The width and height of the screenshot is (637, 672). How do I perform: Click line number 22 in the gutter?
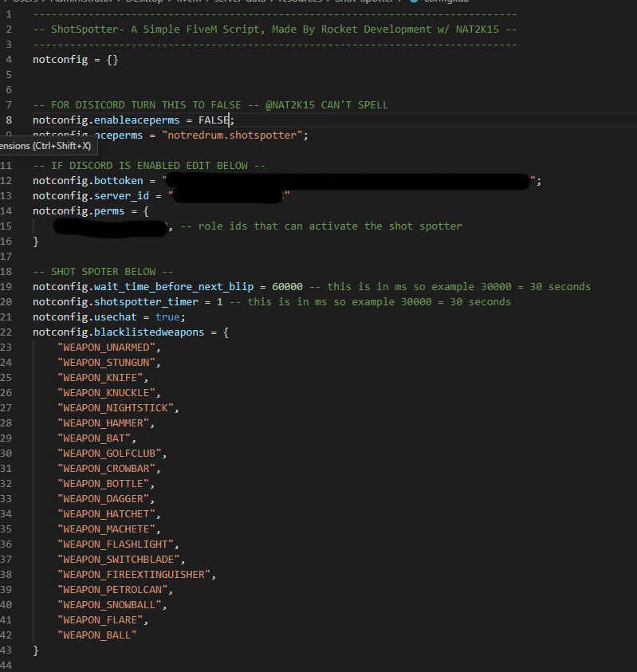pyautogui.click(x=9, y=332)
